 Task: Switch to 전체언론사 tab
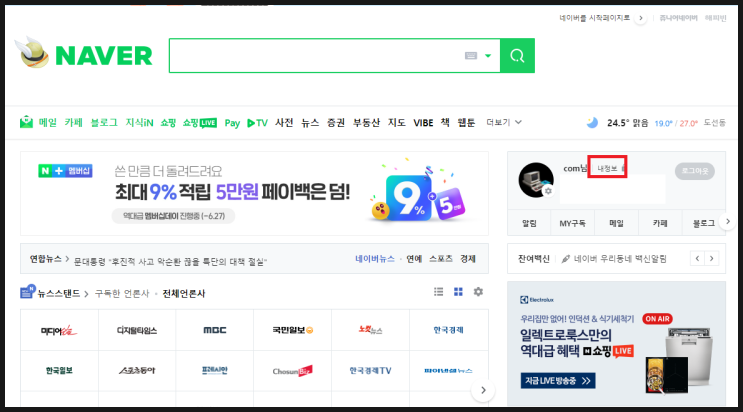tap(184, 293)
